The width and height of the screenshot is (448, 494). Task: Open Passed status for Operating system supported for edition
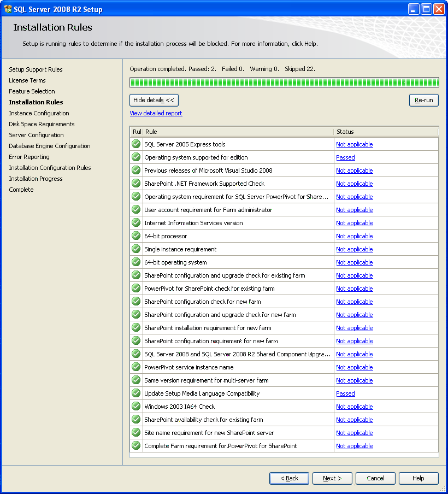pyautogui.click(x=345, y=157)
